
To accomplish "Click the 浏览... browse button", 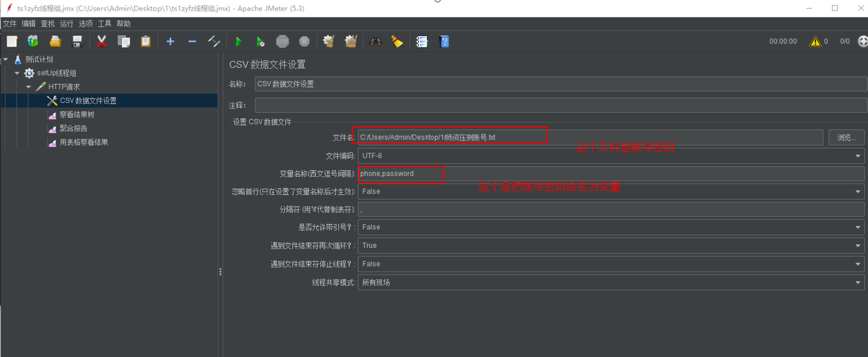I will (846, 137).
